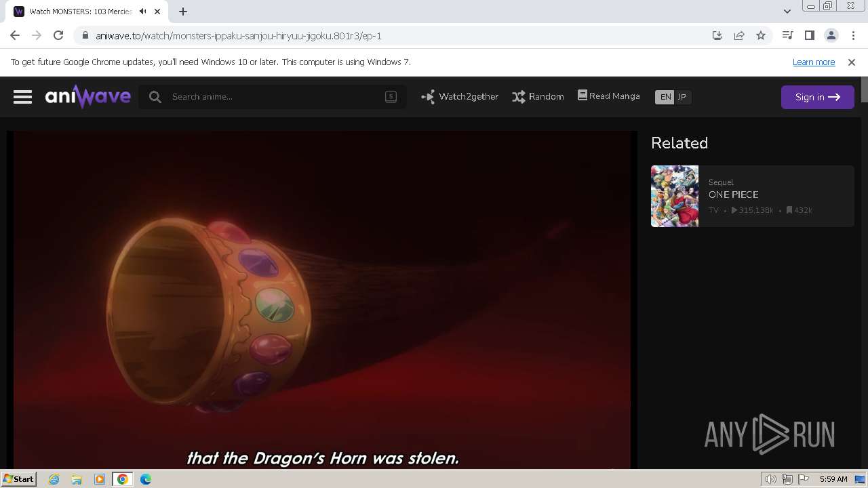868x488 pixels.
Task: Open File Explorer from taskbar
Action: tap(77, 479)
